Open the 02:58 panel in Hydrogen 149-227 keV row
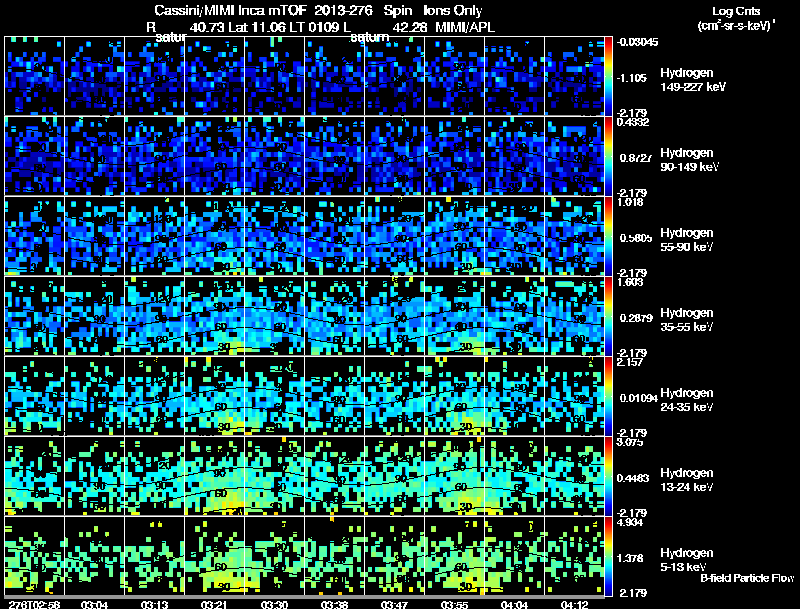800x609 pixels. point(34,76)
